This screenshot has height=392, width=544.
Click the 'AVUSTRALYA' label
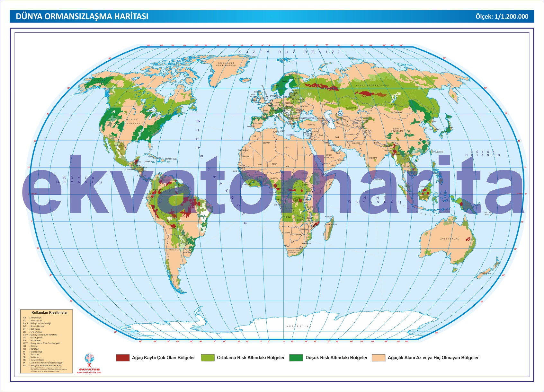(x=450, y=239)
